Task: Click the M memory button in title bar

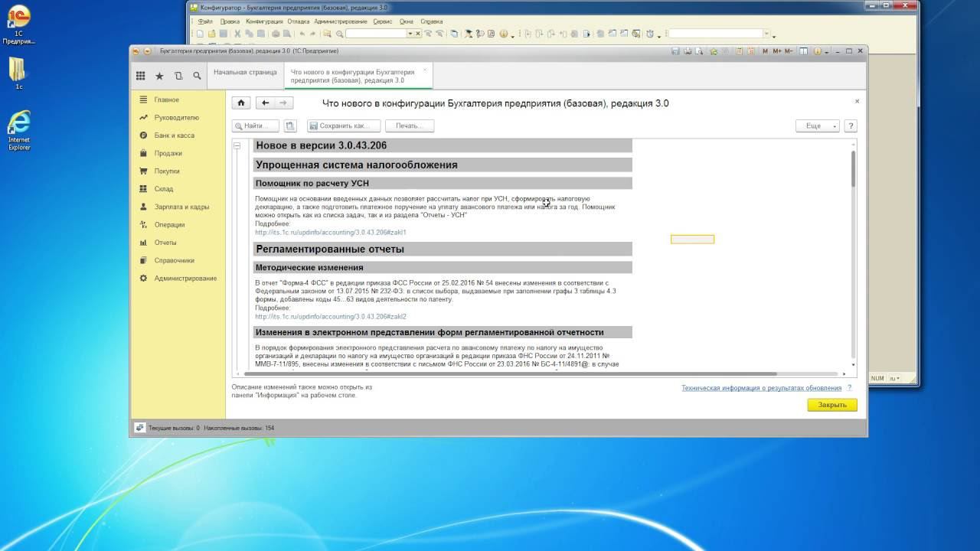Action: [x=765, y=51]
